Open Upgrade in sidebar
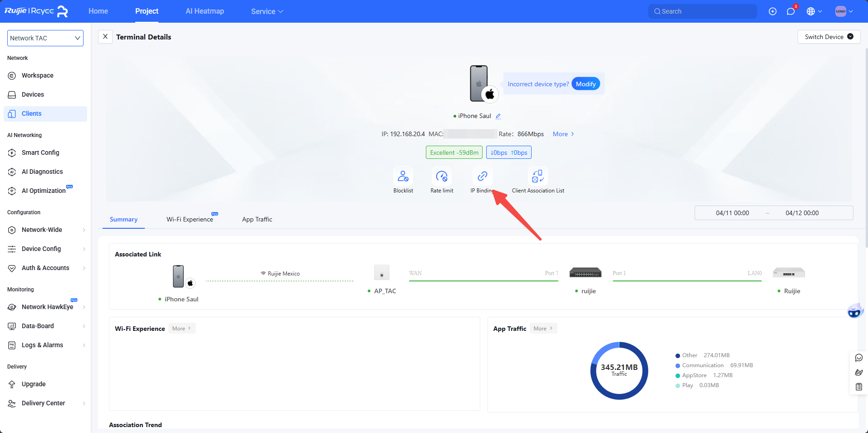The image size is (868, 433). coord(45,384)
